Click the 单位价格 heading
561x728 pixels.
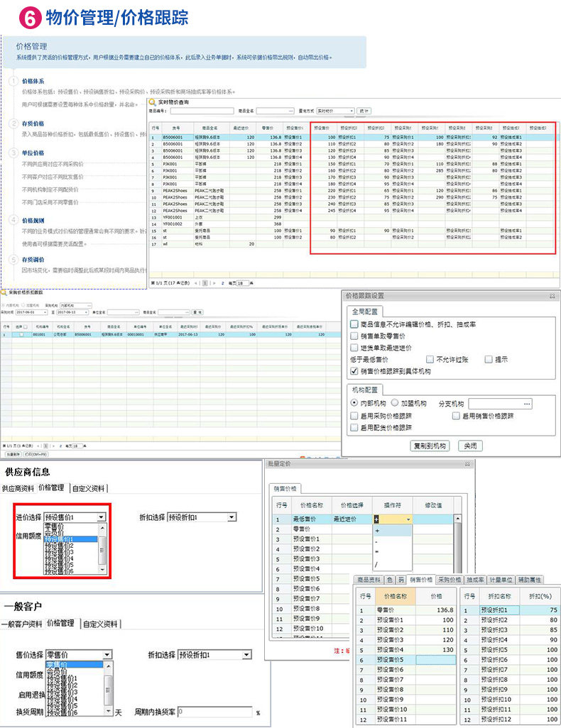33,153
